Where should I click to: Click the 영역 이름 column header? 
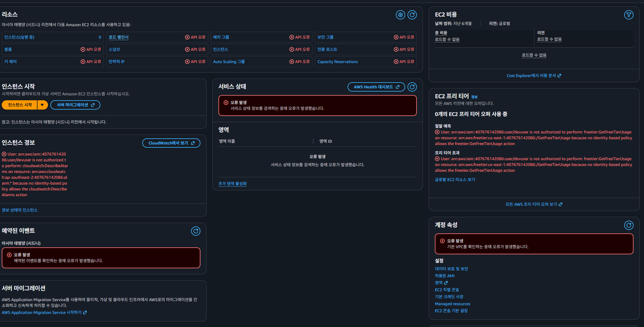[227, 141]
